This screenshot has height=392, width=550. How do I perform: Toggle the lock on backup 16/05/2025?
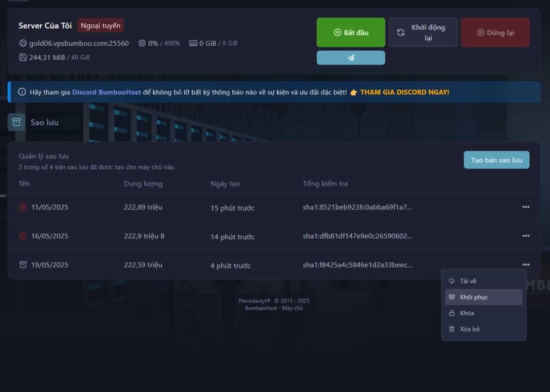pyautogui.click(x=23, y=236)
